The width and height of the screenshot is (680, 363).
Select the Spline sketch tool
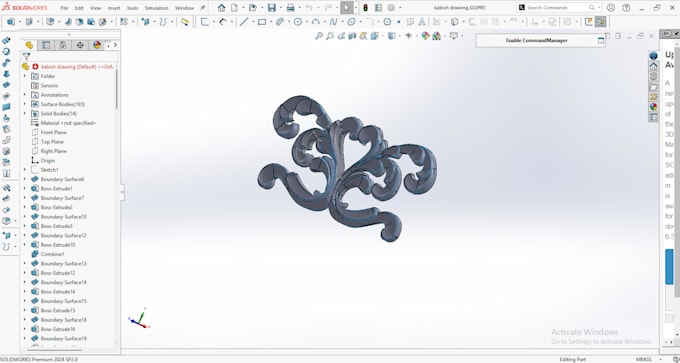pos(333,22)
